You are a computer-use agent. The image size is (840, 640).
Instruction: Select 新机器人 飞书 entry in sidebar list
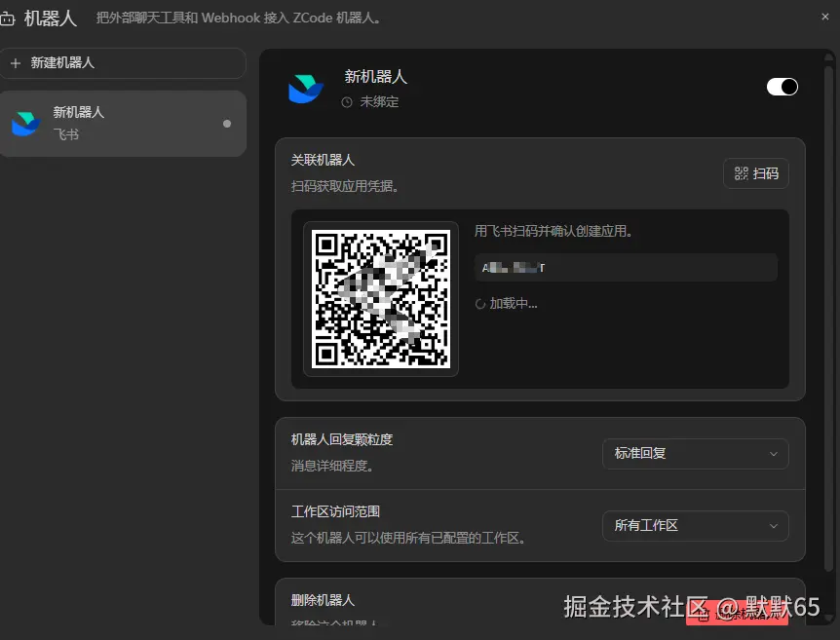[x=123, y=124]
